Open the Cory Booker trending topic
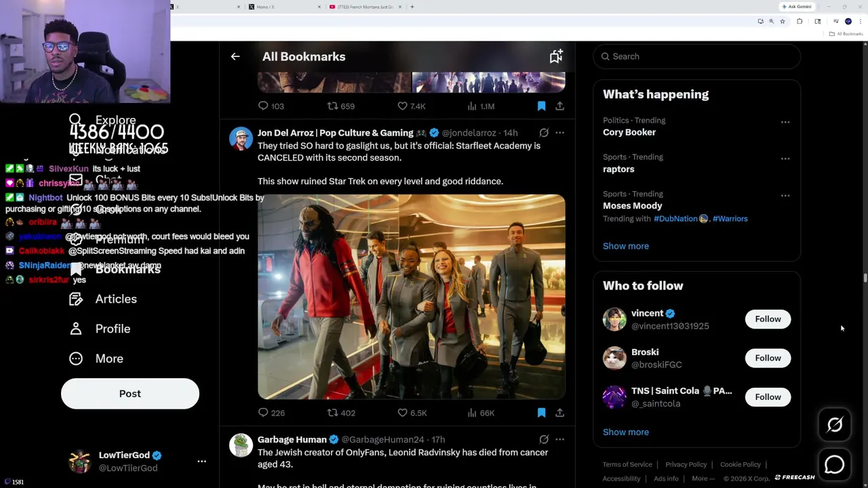Screen dimensions: 868x488 629,132
